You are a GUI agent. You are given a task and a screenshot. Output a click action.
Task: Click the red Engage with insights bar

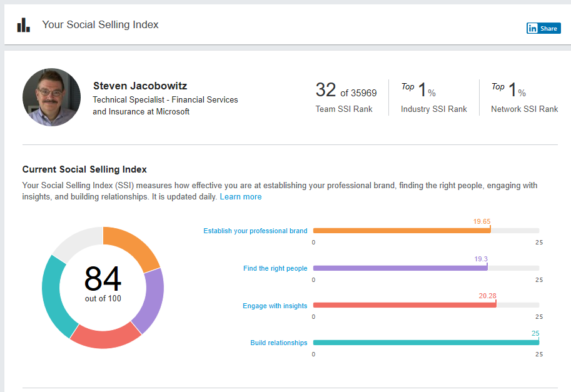[403, 306]
